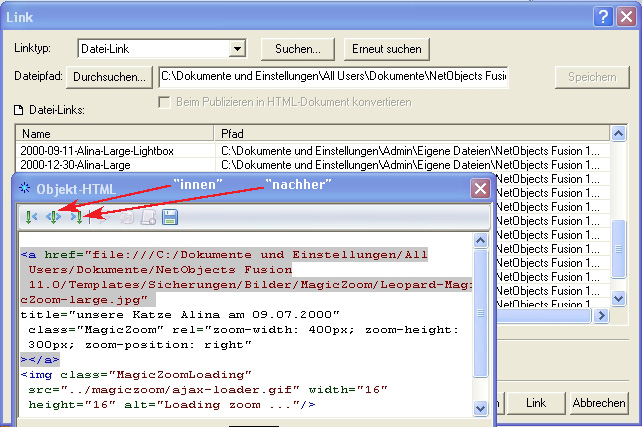The height and width of the screenshot is (427, 642).
Task: Click the Datei-Links document icon
Action: point(18,109)
